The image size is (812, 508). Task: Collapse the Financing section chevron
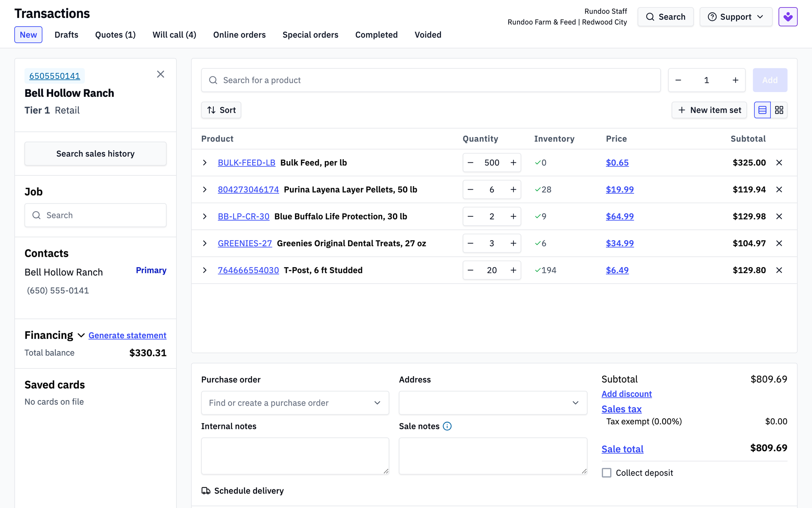click(81, 335)
